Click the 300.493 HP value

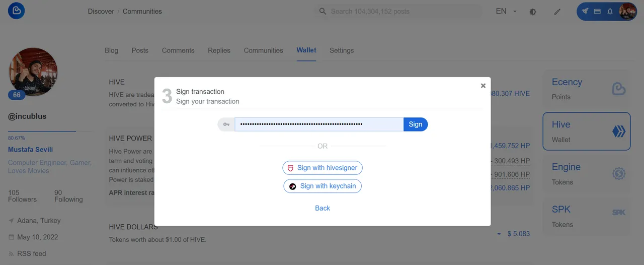tap(512, 161)
